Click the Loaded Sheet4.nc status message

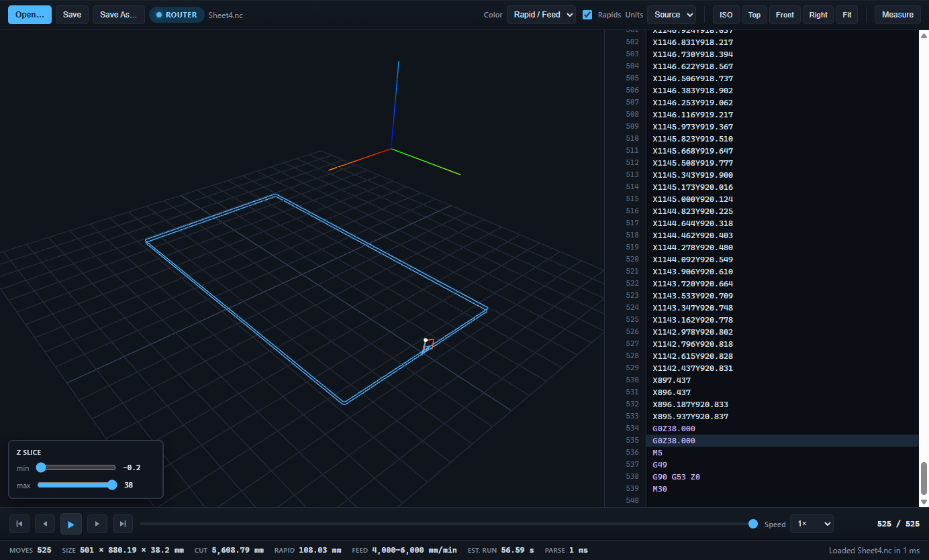(875, 551)
